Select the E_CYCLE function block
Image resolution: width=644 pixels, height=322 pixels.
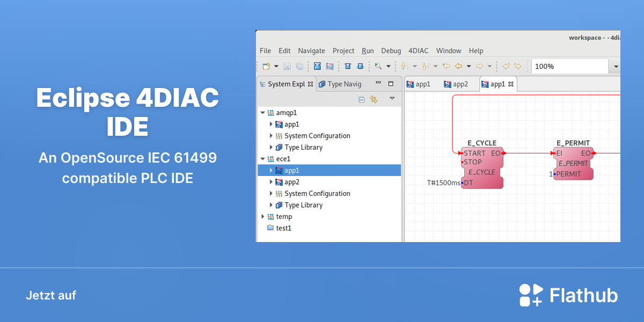[482, 167]
